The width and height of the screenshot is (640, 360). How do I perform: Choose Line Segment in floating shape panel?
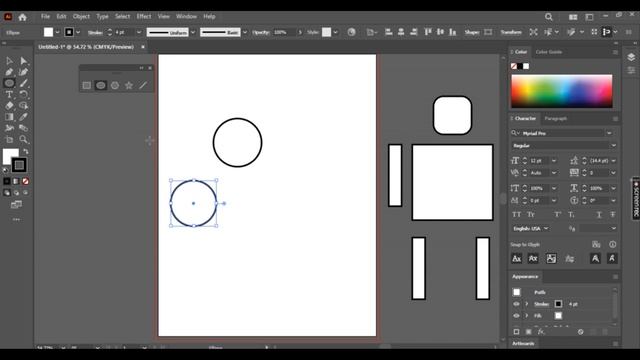(x=143, y=85)
